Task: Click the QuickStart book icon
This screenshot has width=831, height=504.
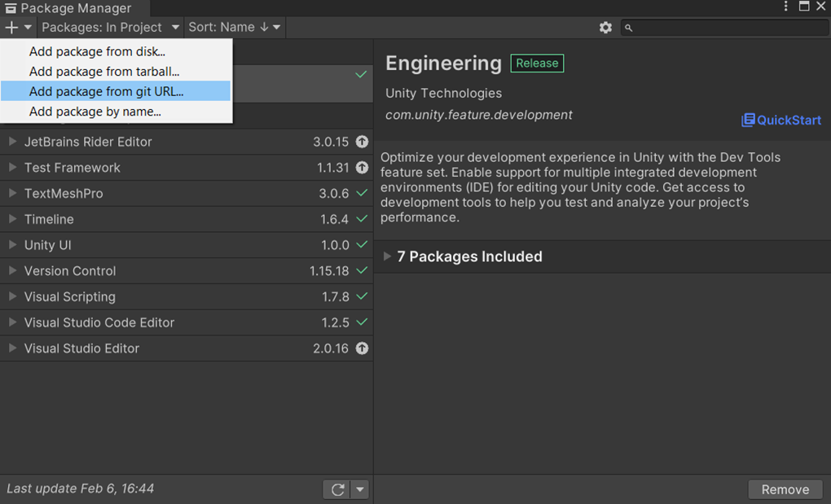Action: tap(748, 121)
